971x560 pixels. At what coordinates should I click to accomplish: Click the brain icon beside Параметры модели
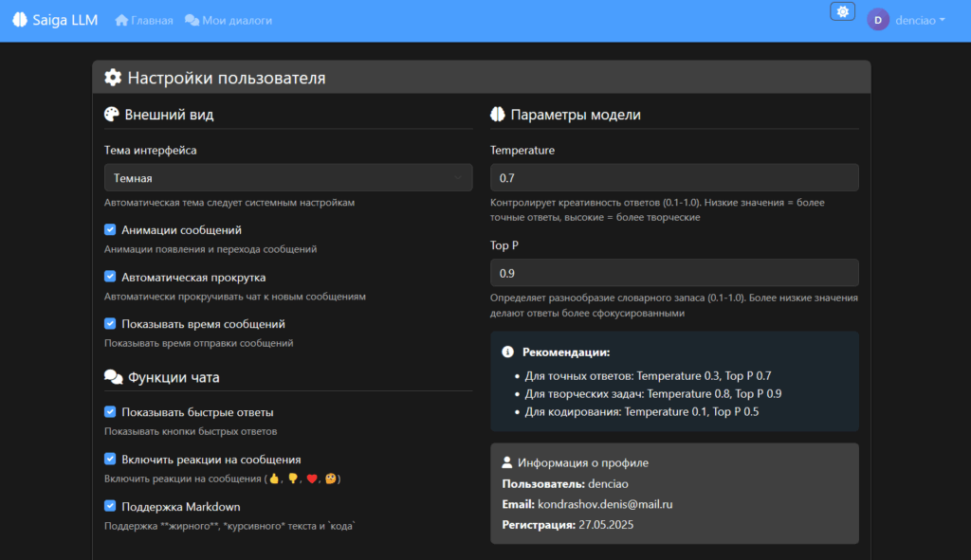pyautogui.click(x=498, y=115)
